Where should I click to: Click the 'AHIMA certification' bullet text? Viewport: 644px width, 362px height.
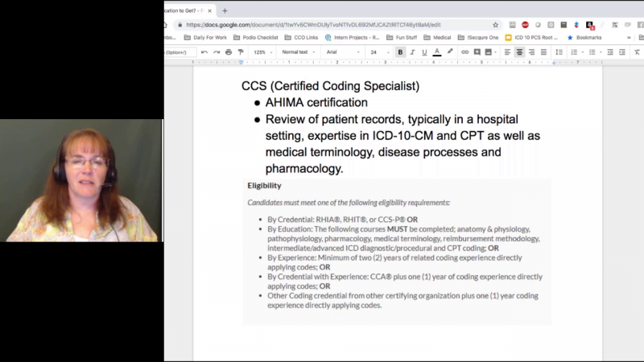(316, 102)
